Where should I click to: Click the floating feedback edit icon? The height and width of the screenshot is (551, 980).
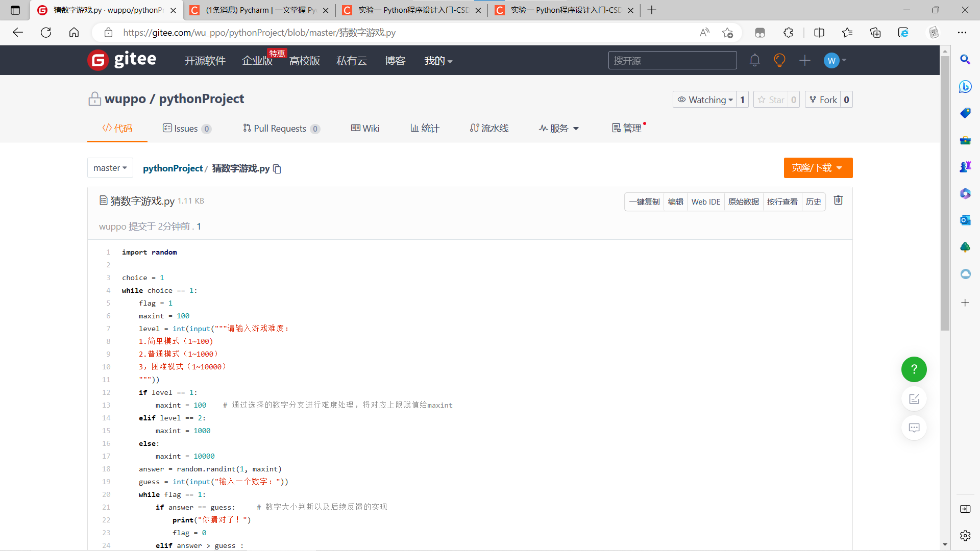(x=914, y=399)
